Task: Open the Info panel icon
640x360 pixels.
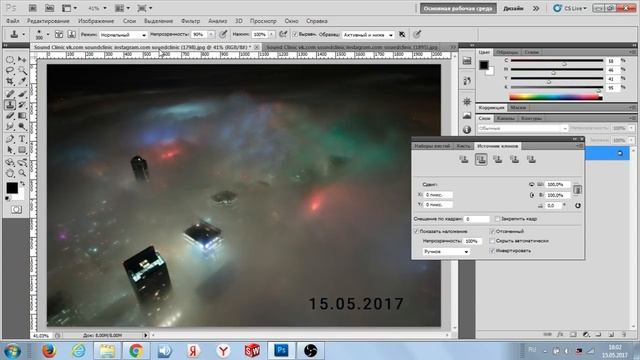Action: [467, 130]
